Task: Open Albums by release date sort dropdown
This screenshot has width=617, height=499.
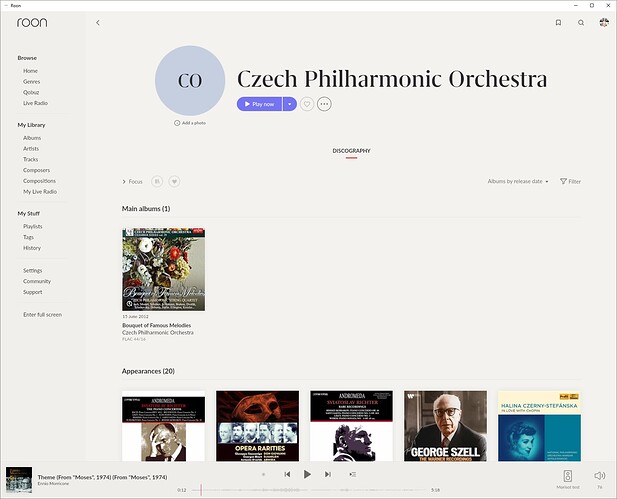Action: point(518,181)
